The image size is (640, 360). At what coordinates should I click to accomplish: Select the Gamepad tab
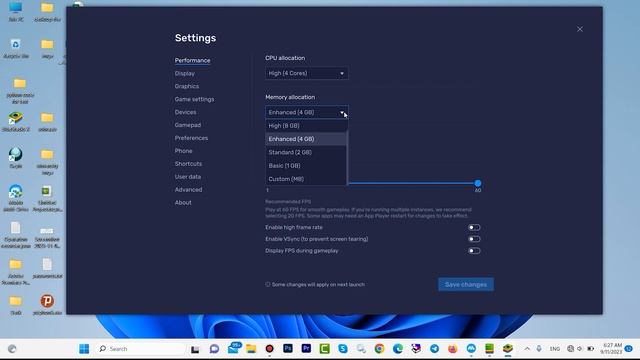188,125
